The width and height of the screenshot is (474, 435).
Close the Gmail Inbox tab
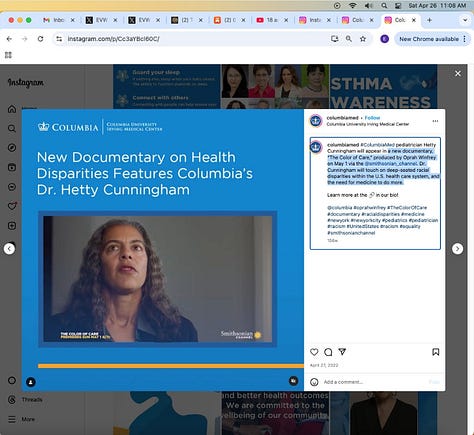point(73,20)
